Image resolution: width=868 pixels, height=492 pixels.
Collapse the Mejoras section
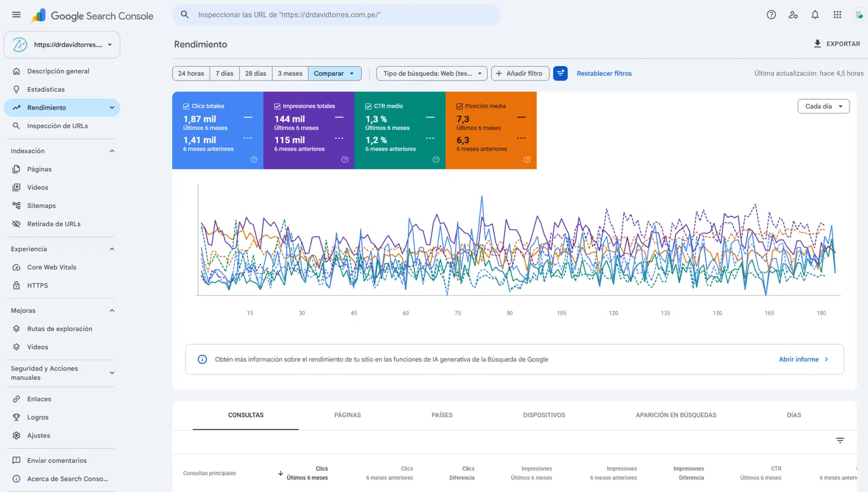112,311
